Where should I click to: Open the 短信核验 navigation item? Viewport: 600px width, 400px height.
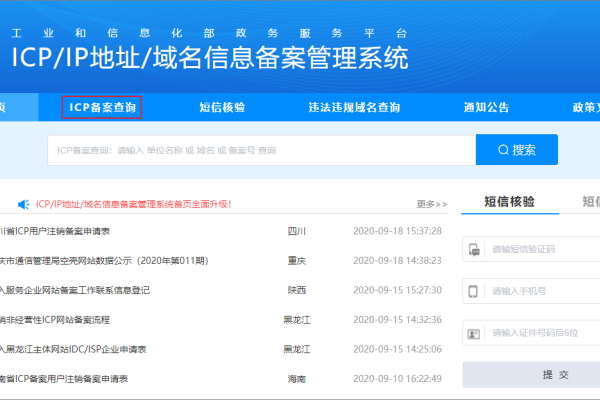coord(222,107)
